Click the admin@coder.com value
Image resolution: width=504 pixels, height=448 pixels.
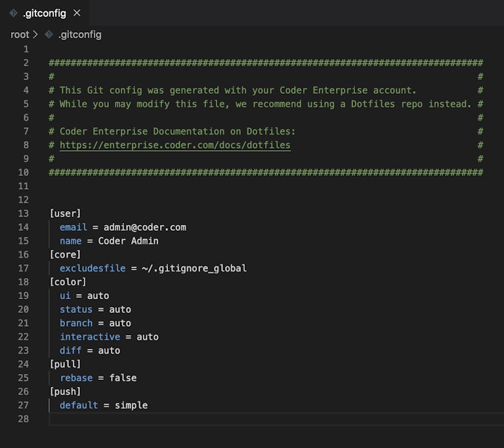pos(144,227)
